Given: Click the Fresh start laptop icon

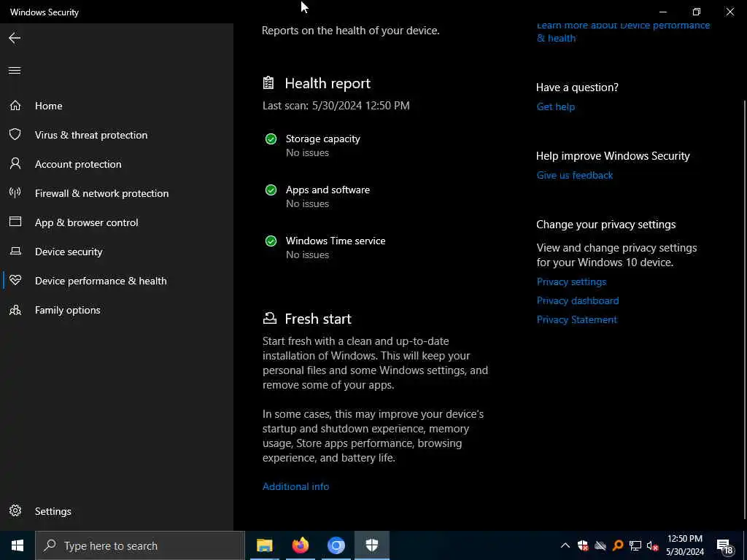Looking at the screenshot, I should [x=270, y=318].
